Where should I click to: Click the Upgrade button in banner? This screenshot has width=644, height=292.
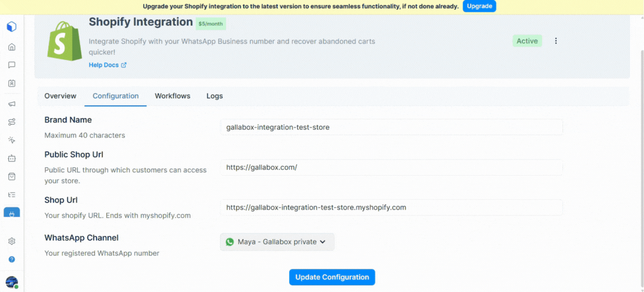479,6
